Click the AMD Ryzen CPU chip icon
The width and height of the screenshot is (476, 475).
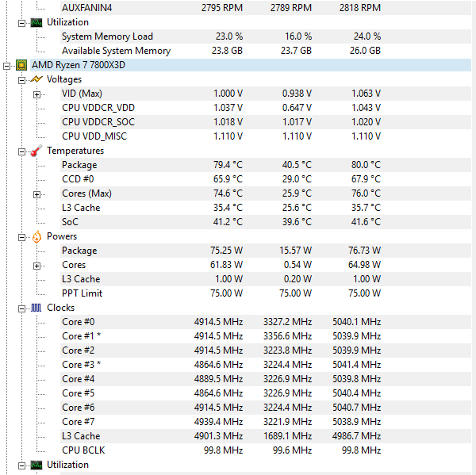point(21,65)
